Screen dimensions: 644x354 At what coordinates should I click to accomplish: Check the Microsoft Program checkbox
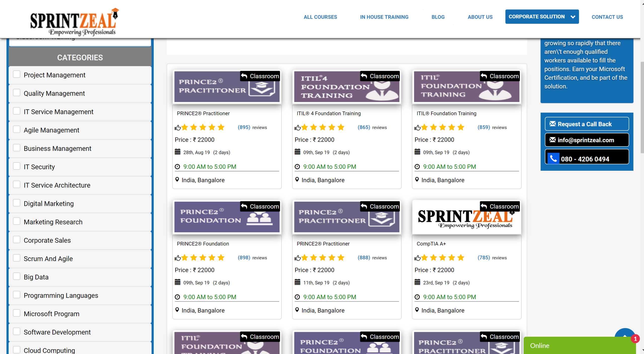click(17, 313)
